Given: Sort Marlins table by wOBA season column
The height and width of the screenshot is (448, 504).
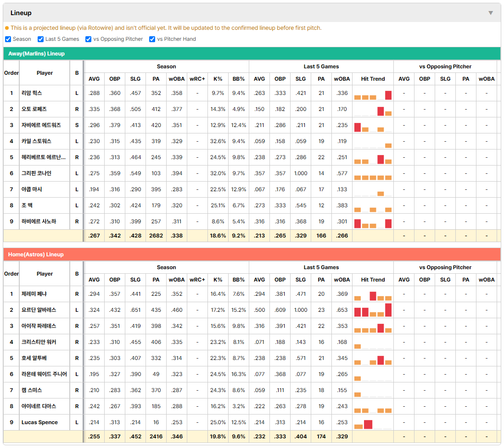Looking at the screenshot, I should point(177,79).
